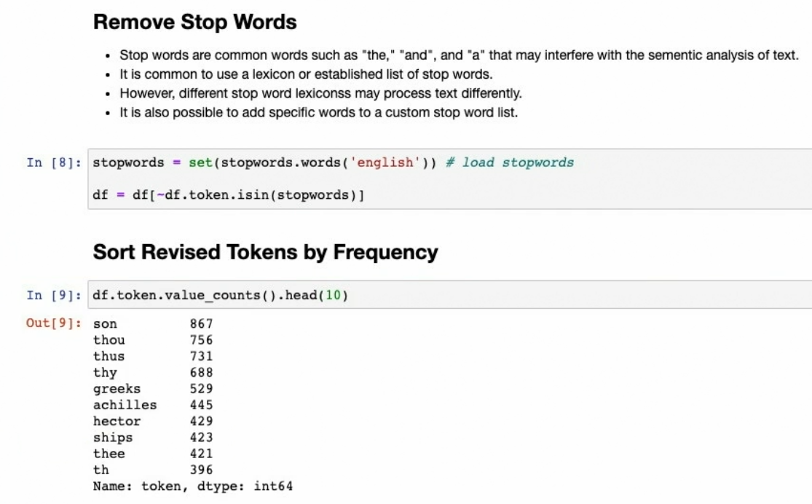This screenshot has width=812, height=504.
Task: Click the bullet about sementic analysis of text
Action: pos(459,55)
